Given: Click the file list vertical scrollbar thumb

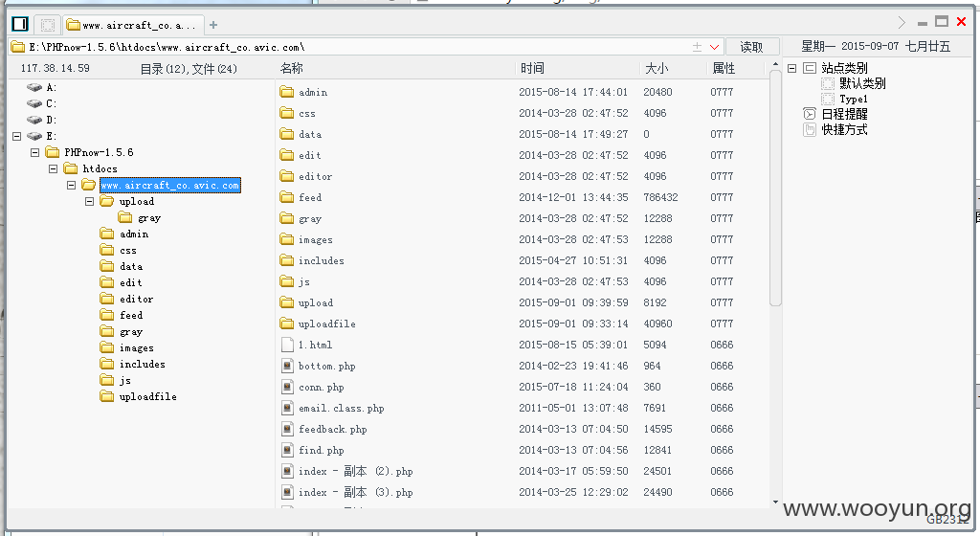Looking at the screenshot, I should pos(775,188).
